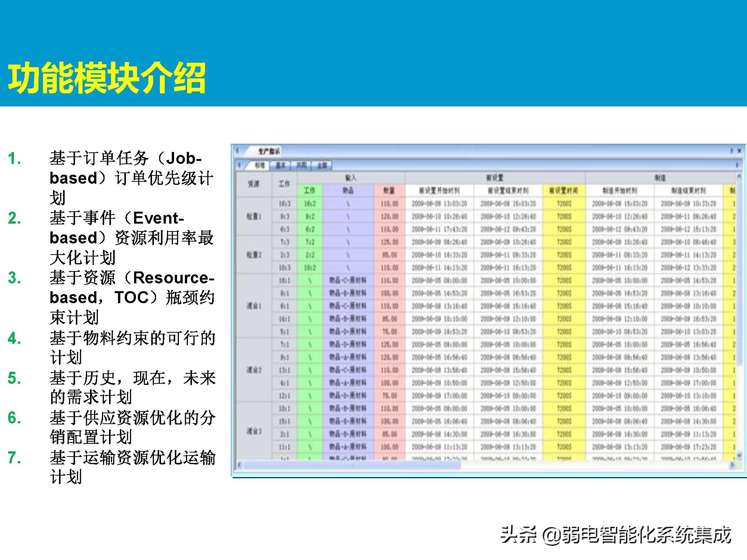The height and width of the screenshot is (560, 747).
Task: Click cell "2009-06-12 13:33:20" in row 10:3
Action: click(688, 268)
